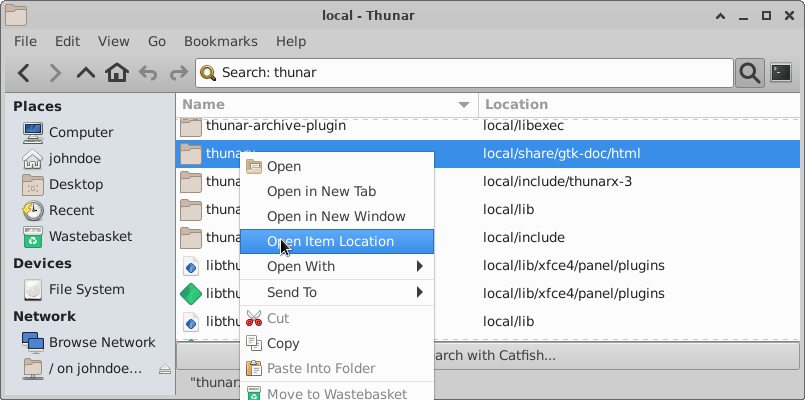Click the Desktop folder icon in sidebar
Screen dimensions: 805x400
click(33, 185)
